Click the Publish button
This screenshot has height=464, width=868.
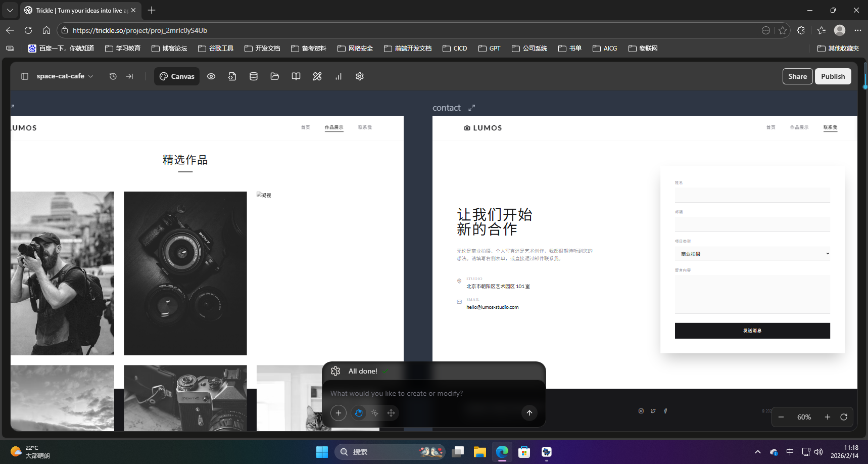pyautogui.click(x=833, y=76)
